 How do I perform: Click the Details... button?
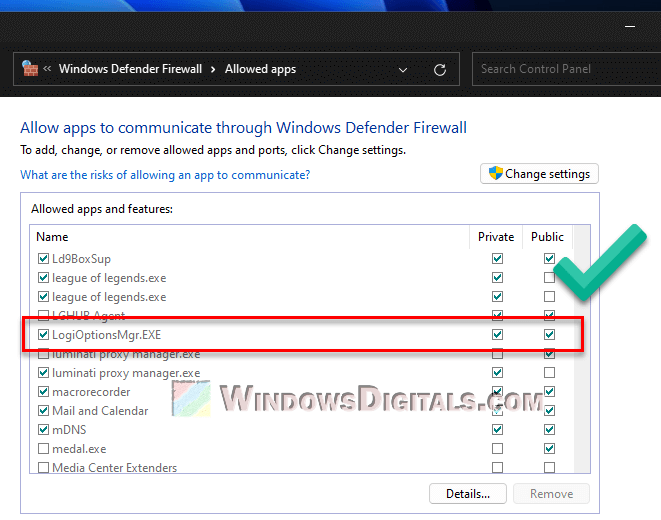[468, 493]
